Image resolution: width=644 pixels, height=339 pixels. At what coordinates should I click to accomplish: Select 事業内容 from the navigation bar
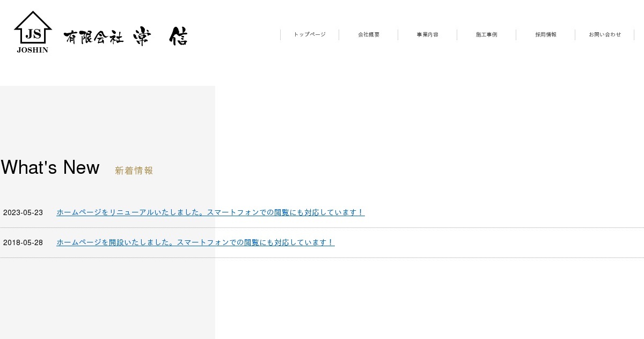coord(428,34)
